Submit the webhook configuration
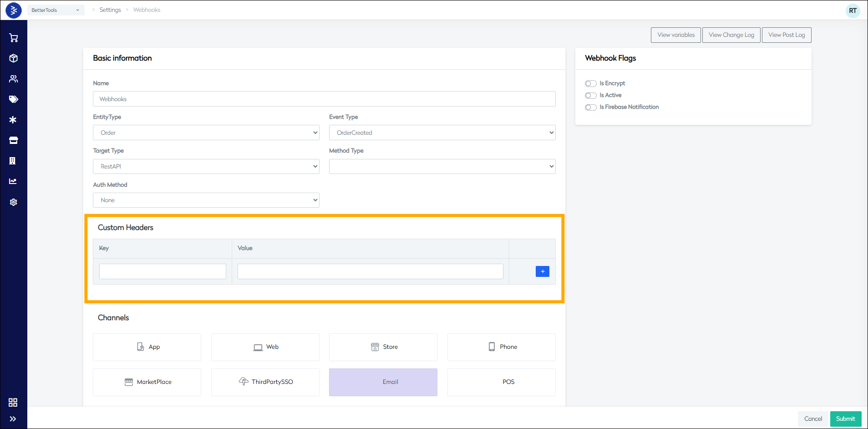The image size is (868, 429). click(845, 419)
